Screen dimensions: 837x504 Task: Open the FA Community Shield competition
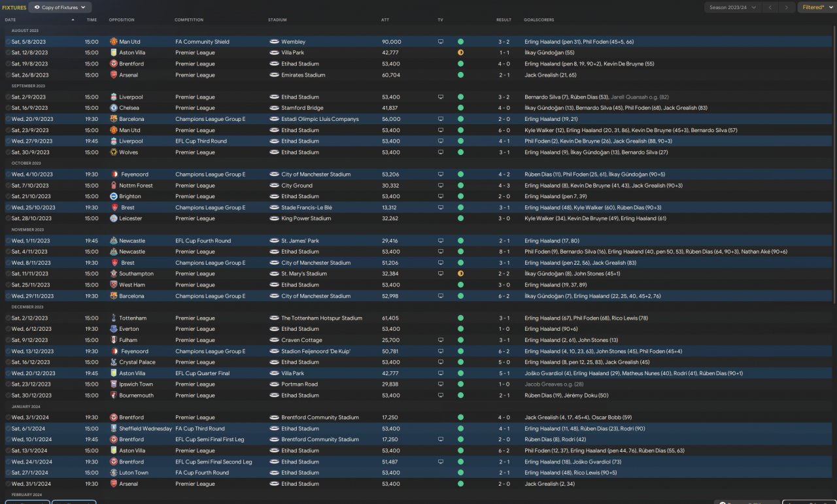202,42
